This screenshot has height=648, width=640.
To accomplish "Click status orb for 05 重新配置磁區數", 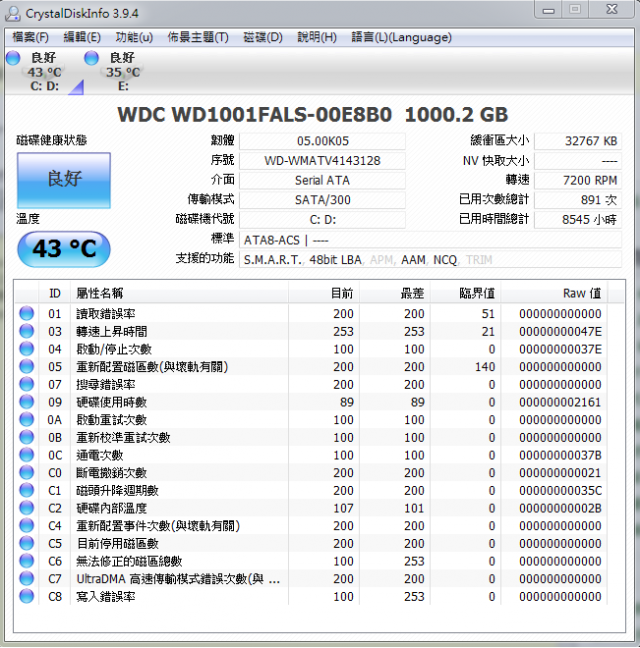I will (26, 366).
